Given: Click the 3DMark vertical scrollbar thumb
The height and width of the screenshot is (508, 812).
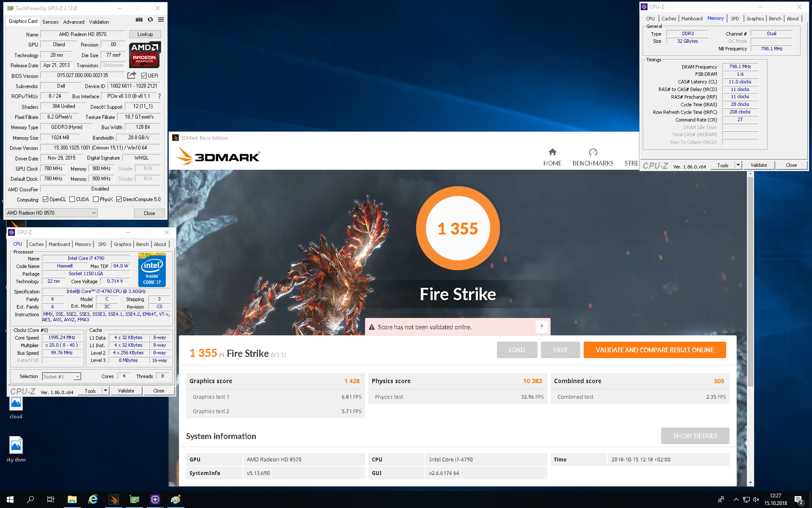Looking at the screenshot, I should pyautogui.click(x=751, y=282).
